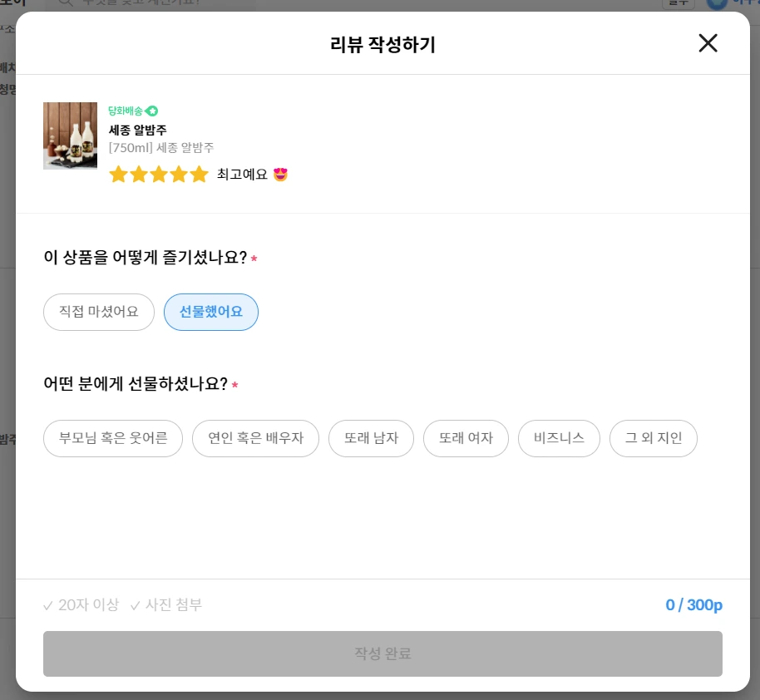This screenshot has width=760, height=700.
Task: Toggle the 선물했어요 option chip
Action: 211,312
